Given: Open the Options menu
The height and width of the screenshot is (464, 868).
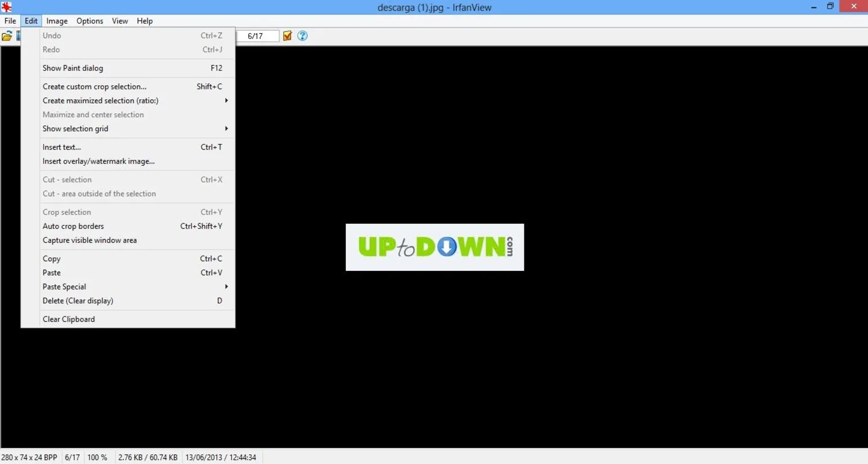Looking at the screenshot, I should (90, 21).
